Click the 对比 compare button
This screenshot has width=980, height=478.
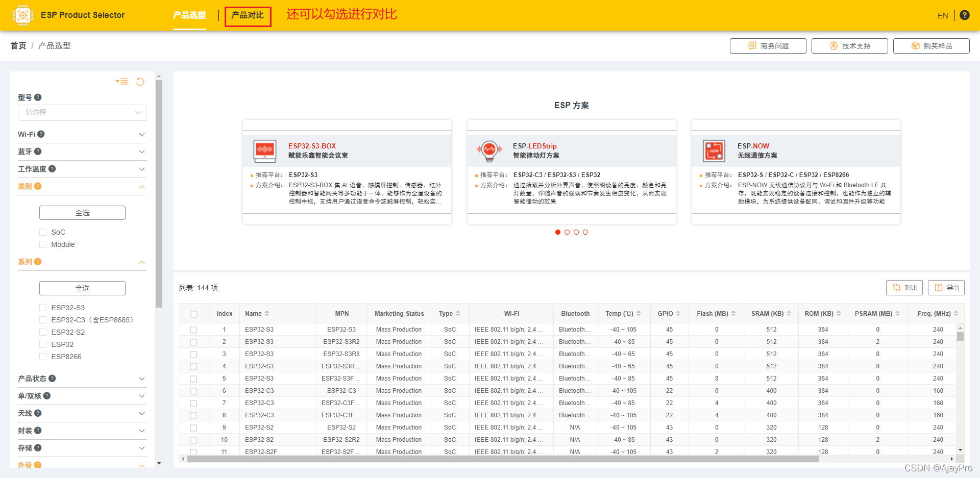pyautogui.click(x=904, y=288)
